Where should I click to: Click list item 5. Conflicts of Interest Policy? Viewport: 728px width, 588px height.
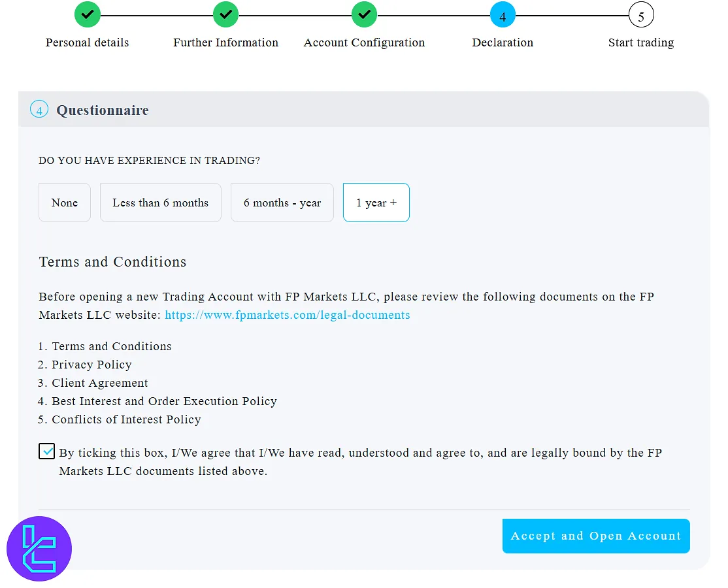click(120, 419)
